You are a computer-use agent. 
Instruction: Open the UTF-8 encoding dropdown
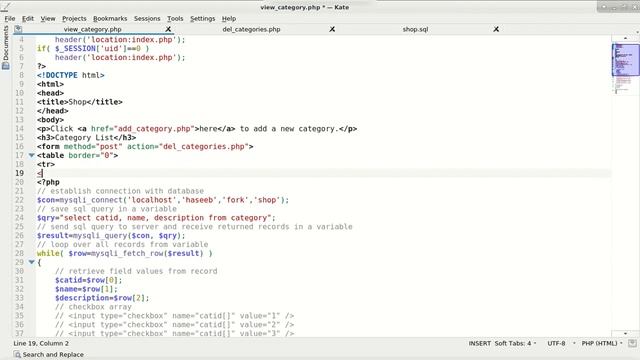[561, 343]
